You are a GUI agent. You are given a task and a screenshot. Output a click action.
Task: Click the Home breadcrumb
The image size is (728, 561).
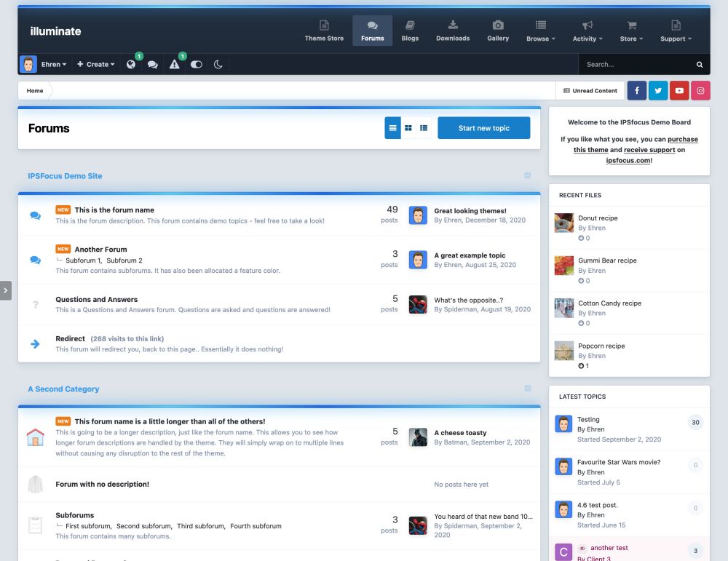point(35,90)
